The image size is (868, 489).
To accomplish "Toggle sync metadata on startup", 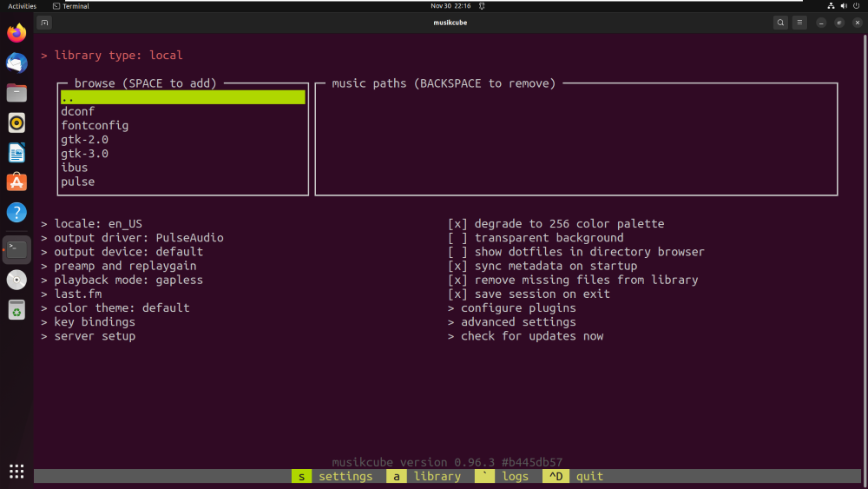I will (x=542, y=266).
